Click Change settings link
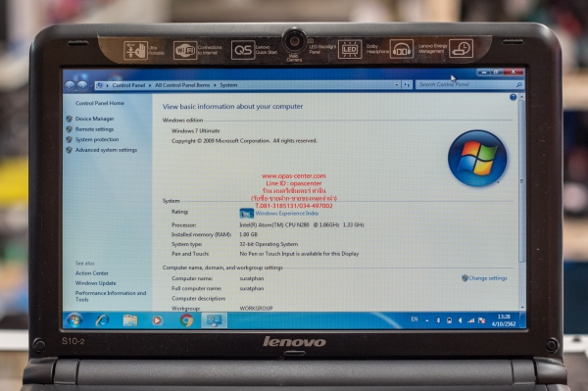 488,278
